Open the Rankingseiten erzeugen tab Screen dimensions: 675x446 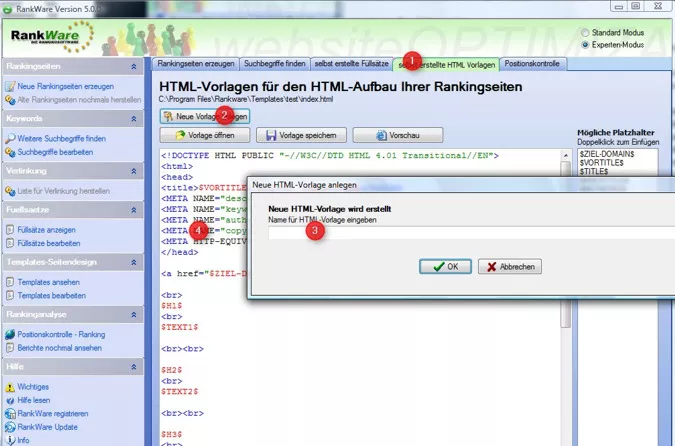point(195,64)
